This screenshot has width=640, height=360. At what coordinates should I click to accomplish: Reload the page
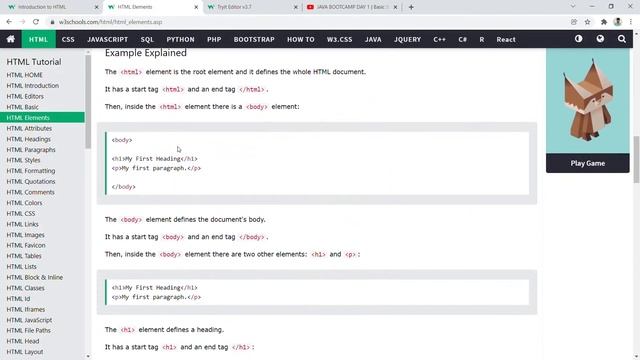point(36,22)
